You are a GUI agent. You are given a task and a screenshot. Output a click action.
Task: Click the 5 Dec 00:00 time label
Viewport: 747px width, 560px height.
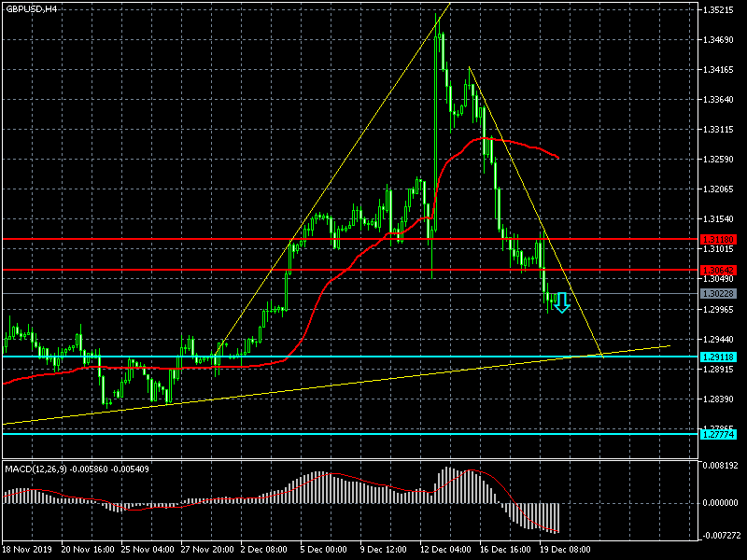tap(324, 549)
